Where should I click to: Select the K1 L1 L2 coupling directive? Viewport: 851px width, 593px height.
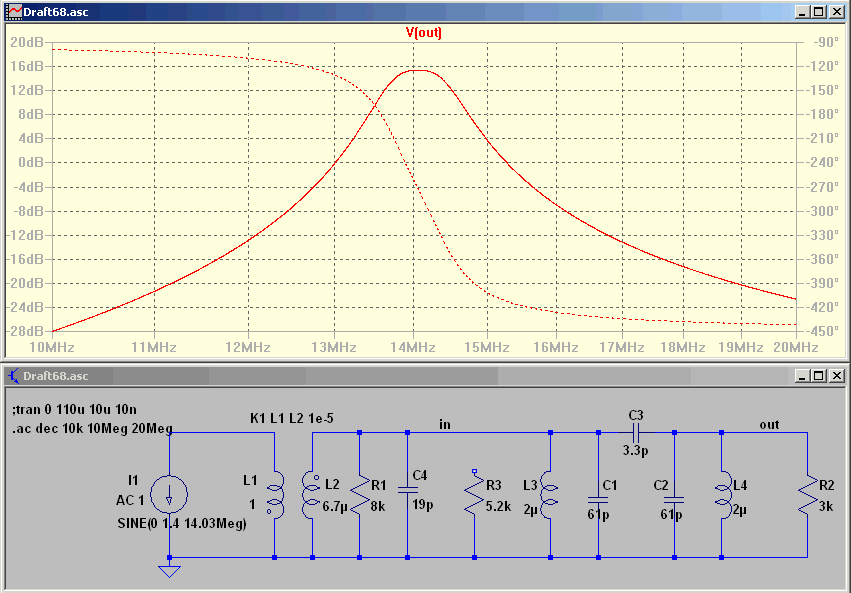(291, 418)
